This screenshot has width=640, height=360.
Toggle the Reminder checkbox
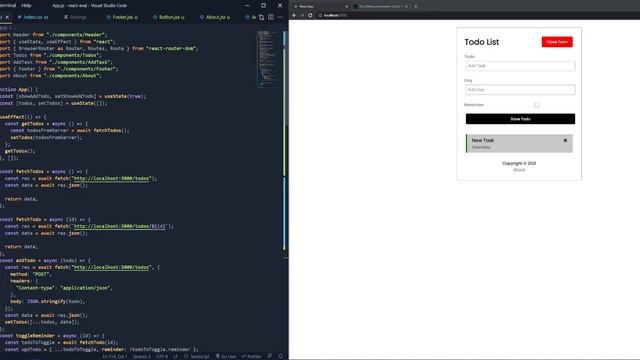537,105
